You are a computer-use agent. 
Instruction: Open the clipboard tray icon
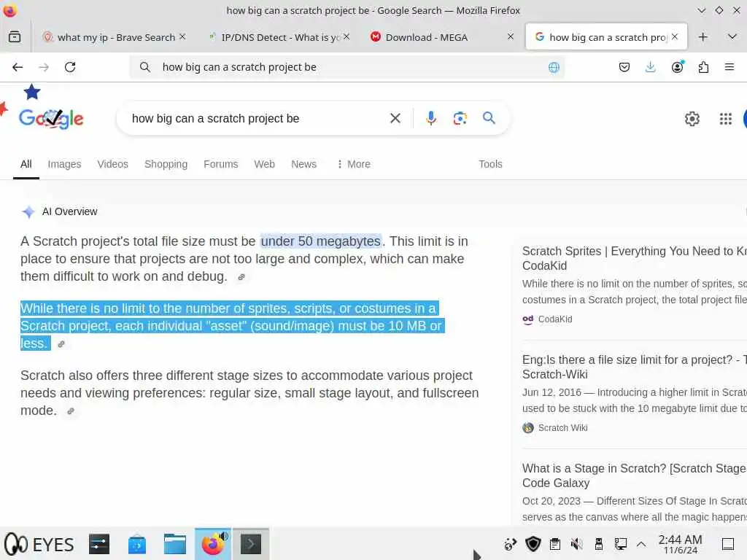click(555, 544)
